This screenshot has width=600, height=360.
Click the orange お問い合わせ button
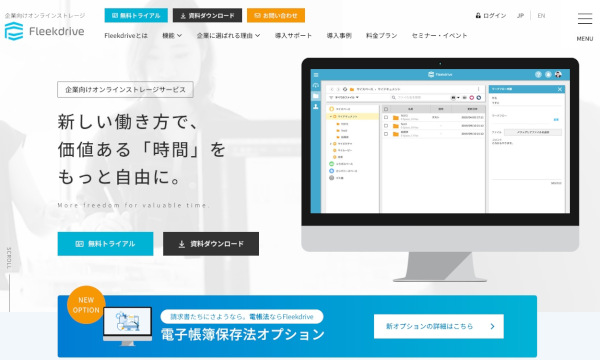pos(276,15)
